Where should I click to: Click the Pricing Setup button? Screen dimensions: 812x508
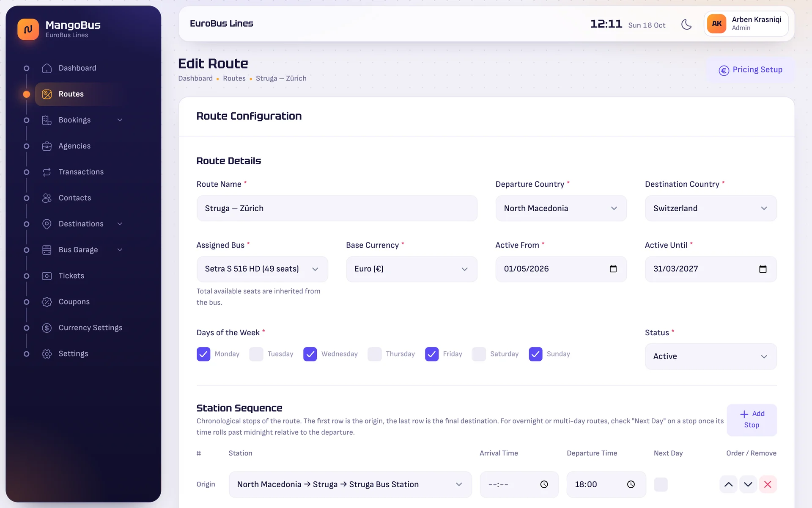750,70
